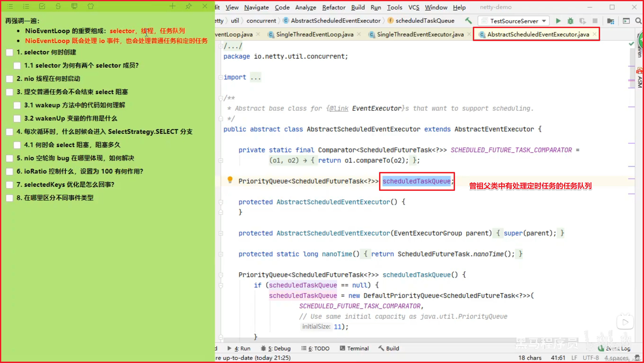Apply strikethrough with the S icon
Viewport: 644px width, 363px height.
click(58, 6)
